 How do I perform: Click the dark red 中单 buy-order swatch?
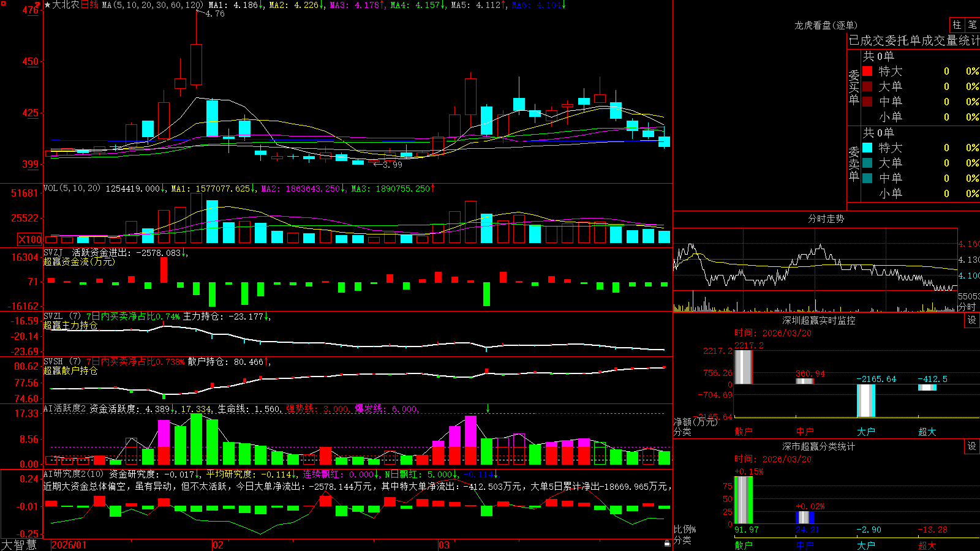pyautogui.click(x=867, y=102)
